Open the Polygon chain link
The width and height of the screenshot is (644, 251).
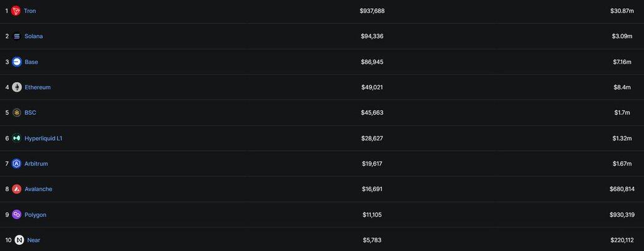click(x=36, y=215)
